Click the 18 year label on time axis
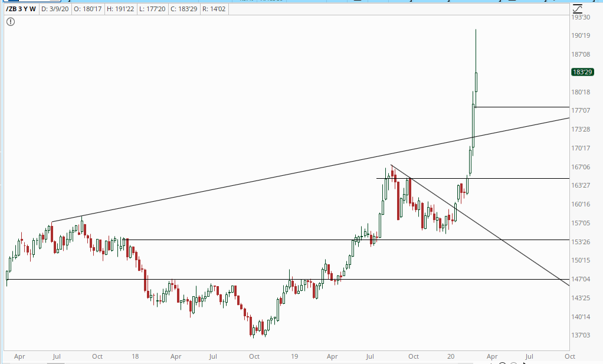This screenshot has width=603, height=364. point(136,356)
